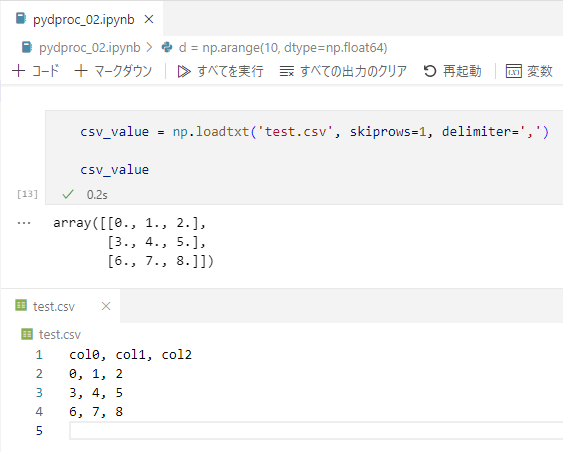
Task: Click the Python symbol icon in breadcrumb
Action: (x=167, y=47)
